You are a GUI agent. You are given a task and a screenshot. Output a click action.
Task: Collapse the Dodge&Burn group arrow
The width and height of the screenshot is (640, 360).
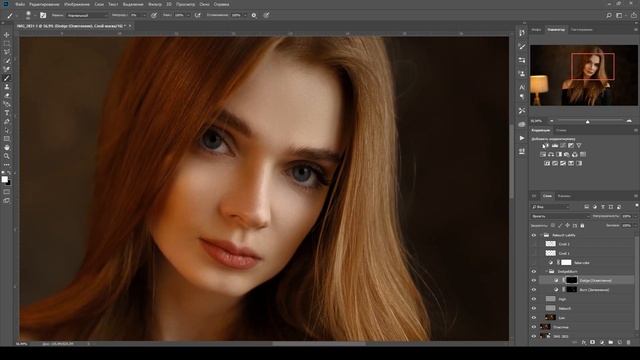pyautogui.click(x=547, y=271)
